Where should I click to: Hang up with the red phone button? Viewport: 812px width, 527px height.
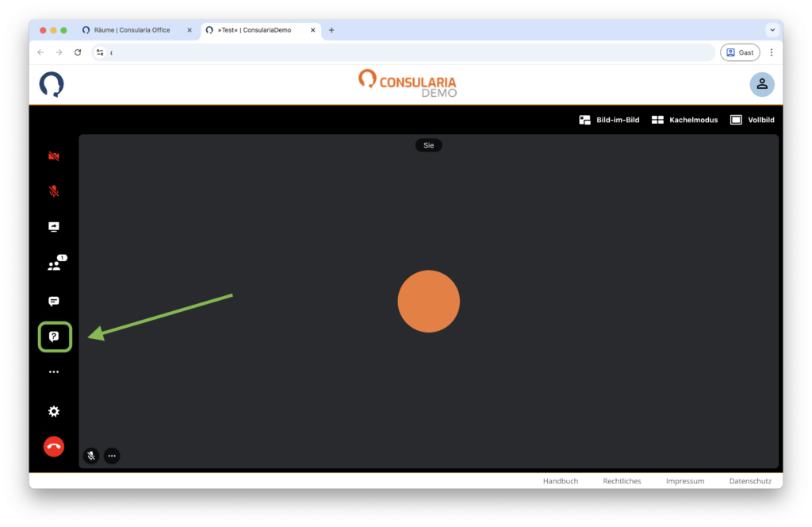[x=54, y=446]
